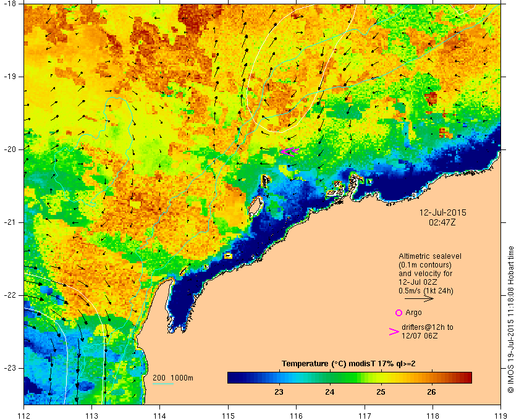This screenshot has height=420, width=519.
Task: Click the latitude axis label '-20'
Action: pyautogui.click(x=9, y=149)
